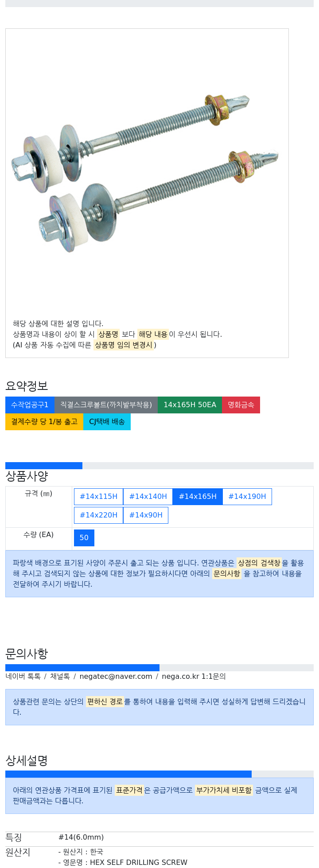Select the 수작업공구1 category tag
The height and width of the screenshot is (868, 319).
[30, 405]
